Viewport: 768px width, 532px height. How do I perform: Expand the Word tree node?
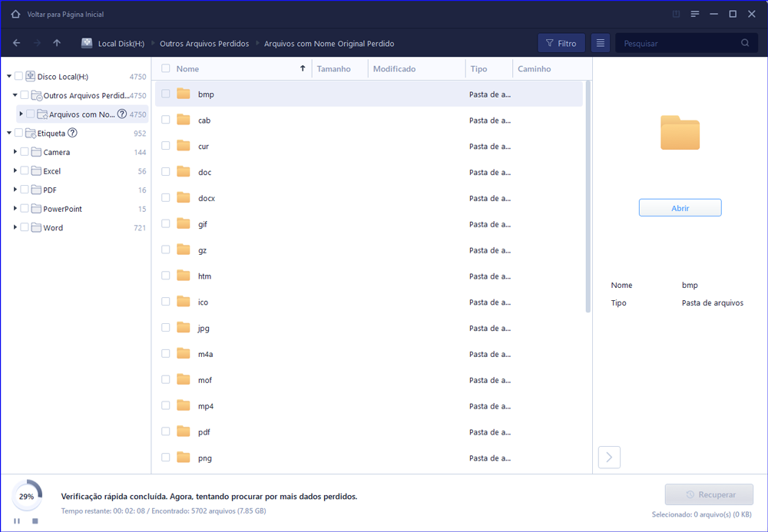pos(15,227)
